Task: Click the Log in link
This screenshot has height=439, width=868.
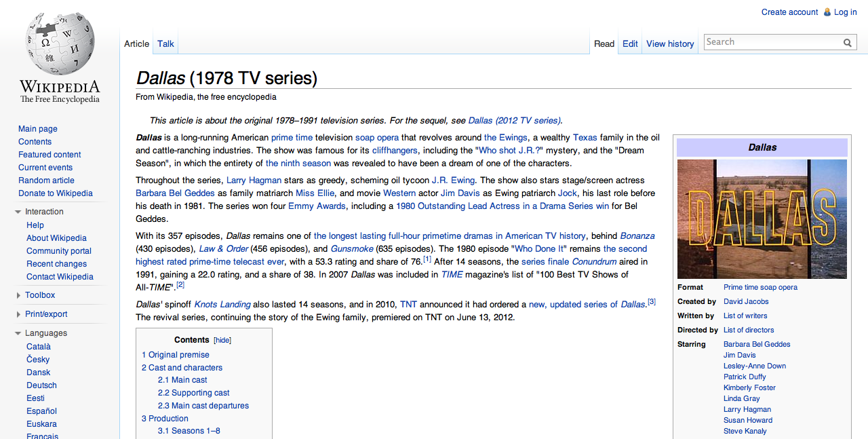Action: [x=845, y=12]
